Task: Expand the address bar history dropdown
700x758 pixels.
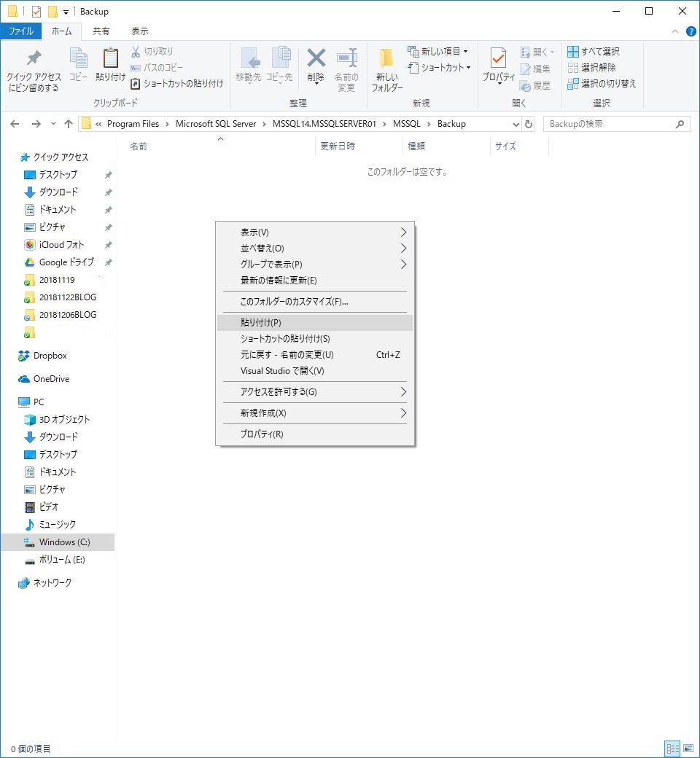Action: click(x=516, y=124)
